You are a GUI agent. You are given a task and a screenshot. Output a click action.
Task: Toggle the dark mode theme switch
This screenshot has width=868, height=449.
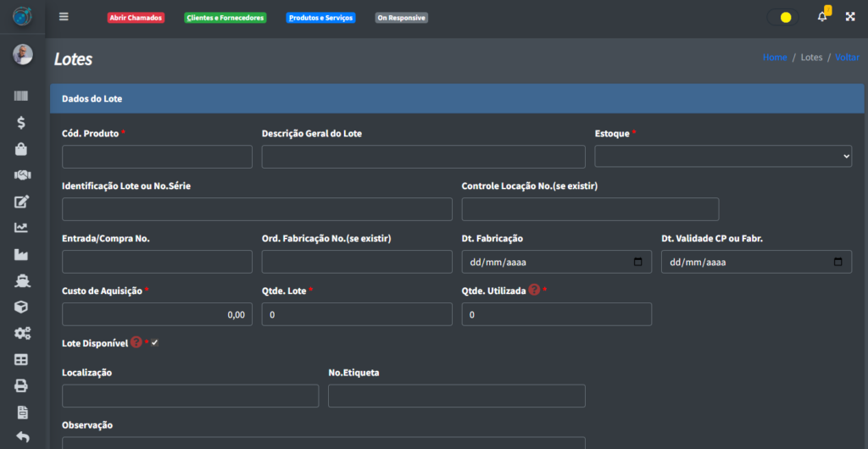pyautogui.click(x=782, y=17)
